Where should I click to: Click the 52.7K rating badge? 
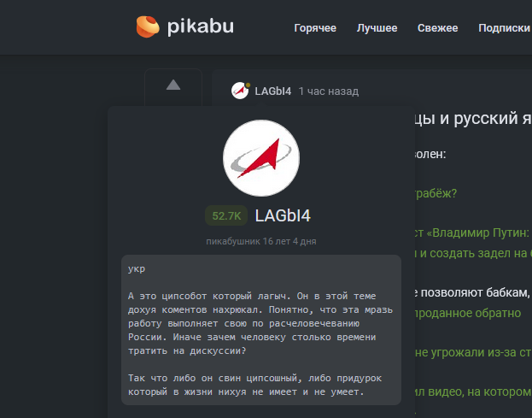pos(226,216)
